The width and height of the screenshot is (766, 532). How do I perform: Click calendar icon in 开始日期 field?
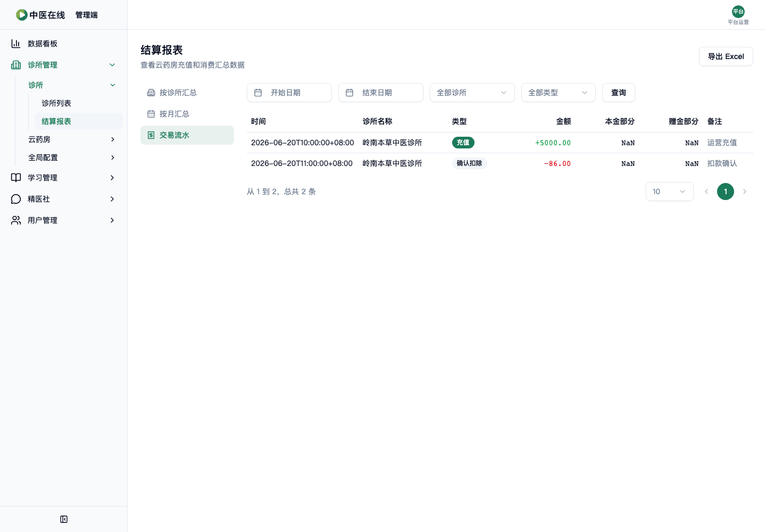[x=258, y=93]
